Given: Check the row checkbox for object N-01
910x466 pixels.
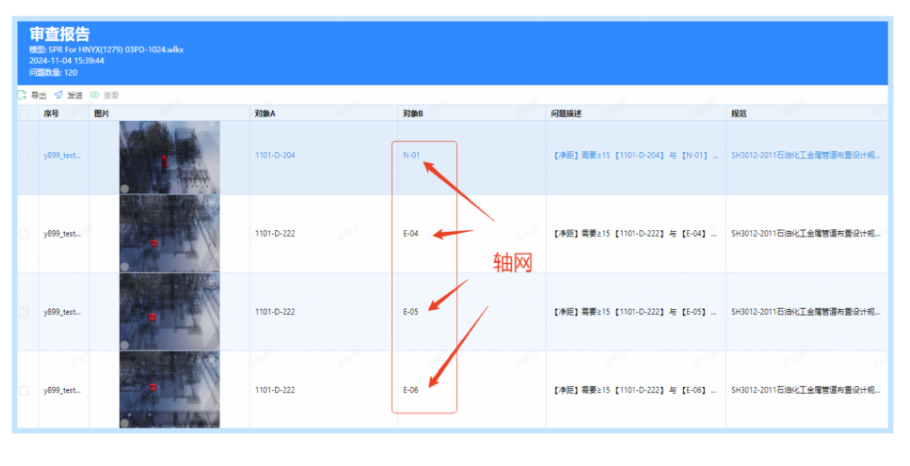Looking at the screenshot, I should [x=24, y=156].
